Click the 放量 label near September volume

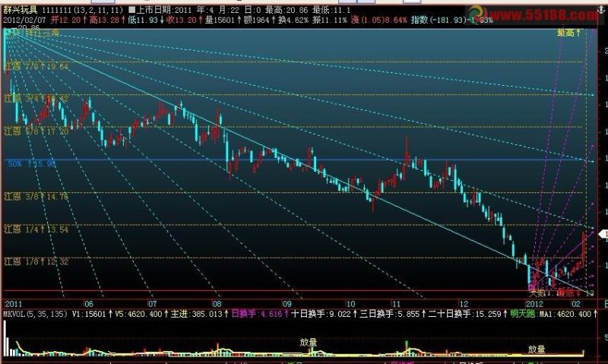[x=309, y=342]
